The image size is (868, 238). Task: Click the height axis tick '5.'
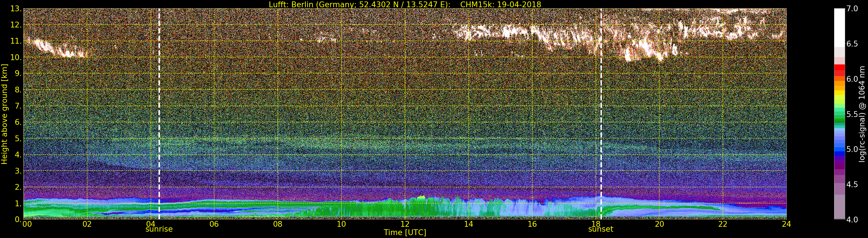18,138
